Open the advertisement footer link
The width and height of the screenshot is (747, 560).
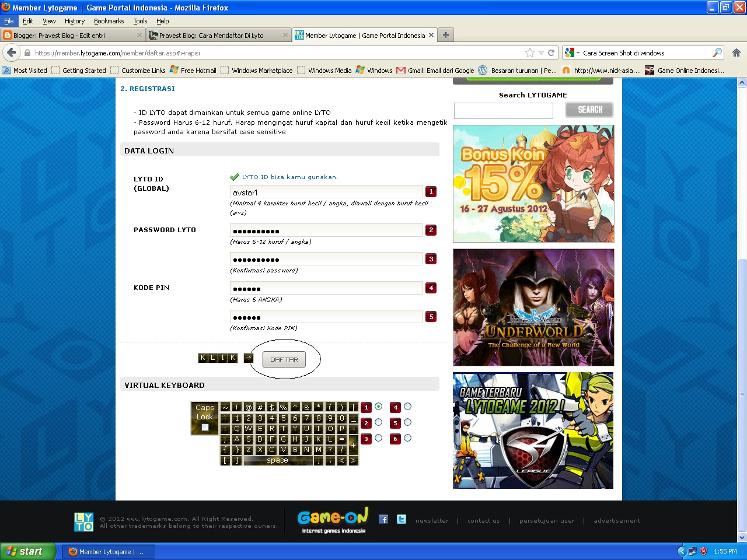(617, 521)
